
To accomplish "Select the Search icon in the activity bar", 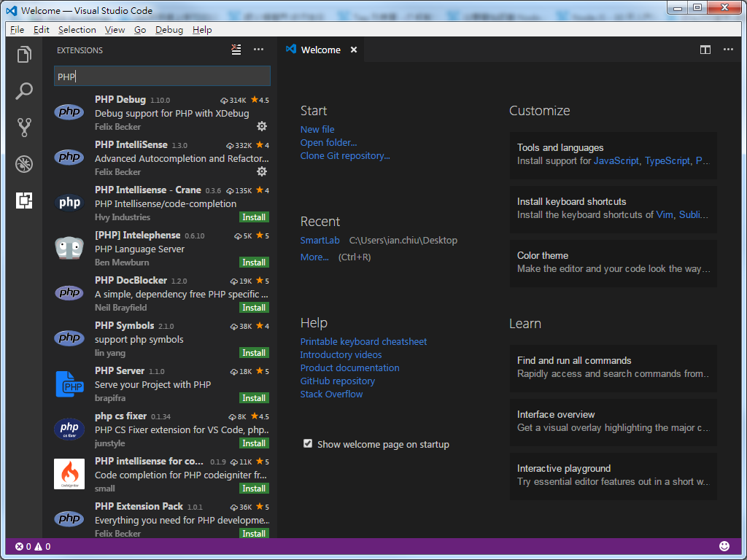I will click(x=24, y=90).
